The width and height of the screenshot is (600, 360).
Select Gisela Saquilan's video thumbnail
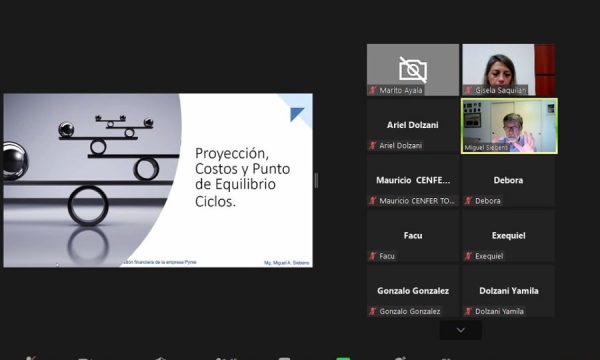tap(509, 70)
